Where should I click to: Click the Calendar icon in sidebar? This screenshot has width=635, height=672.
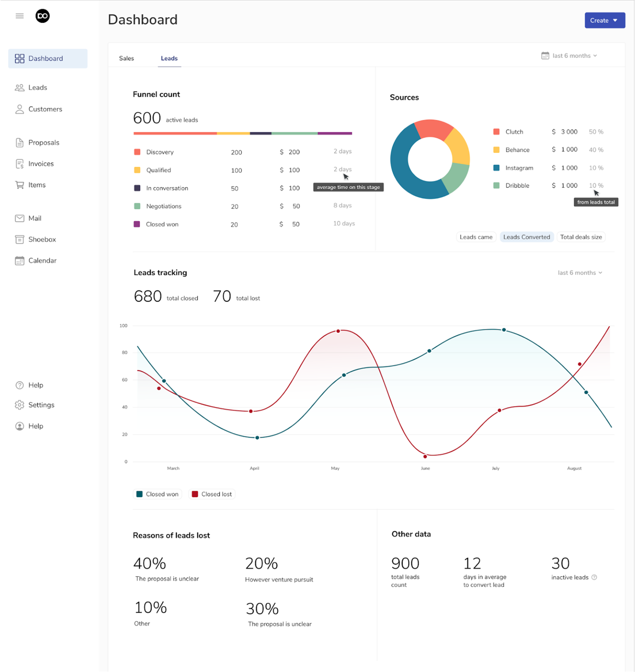(x=20, y=260)
